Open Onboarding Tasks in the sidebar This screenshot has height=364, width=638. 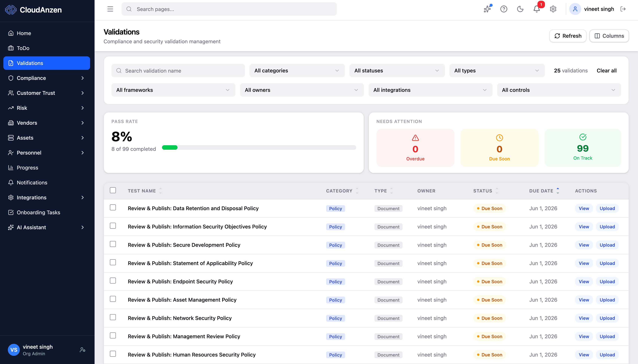(x=47, y=212)
